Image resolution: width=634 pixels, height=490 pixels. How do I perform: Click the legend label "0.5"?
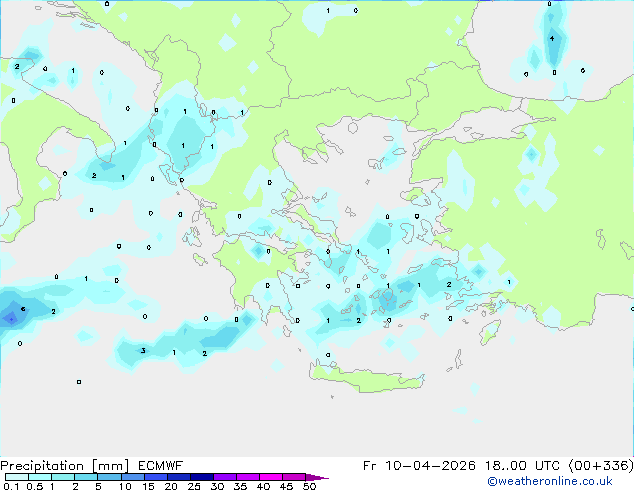[x=35, y=486]
